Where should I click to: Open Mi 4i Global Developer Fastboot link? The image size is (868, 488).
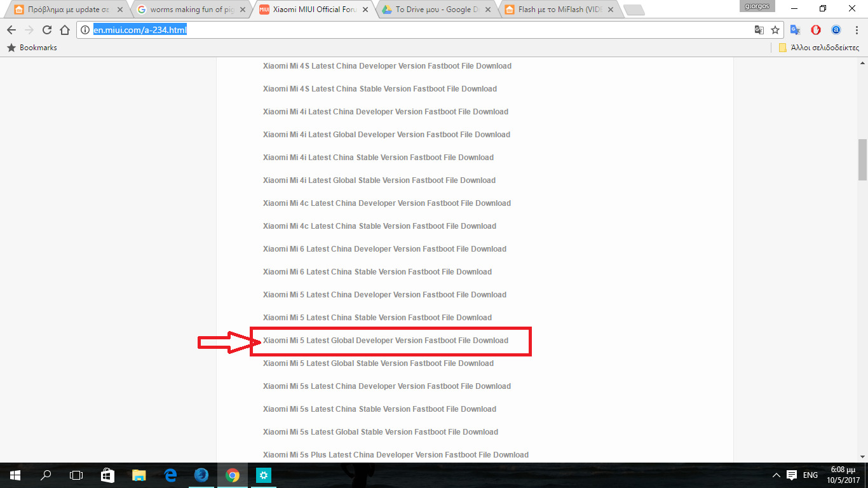pos(386,135)
